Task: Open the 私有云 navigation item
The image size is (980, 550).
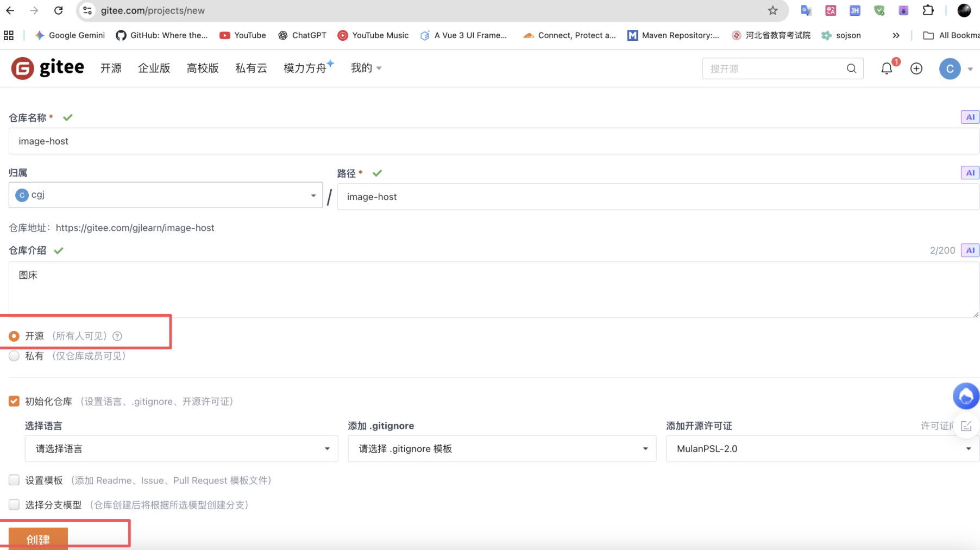Action: (251, 68)
